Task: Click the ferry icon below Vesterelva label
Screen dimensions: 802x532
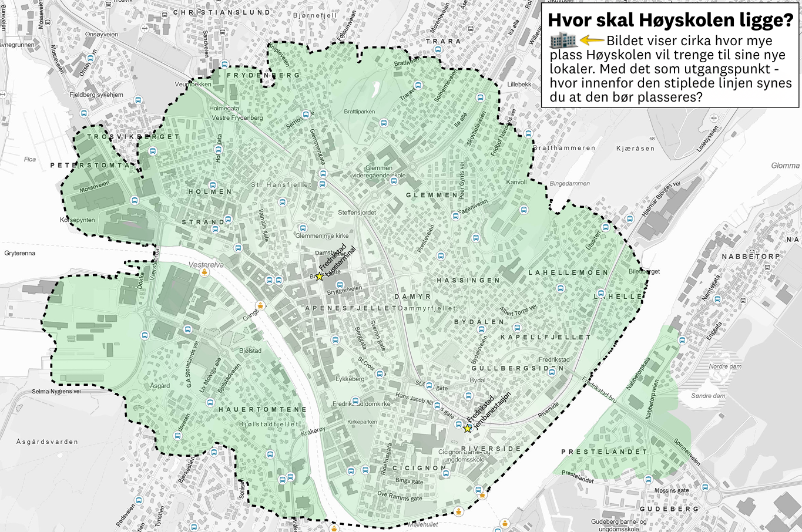Action: 204,272
